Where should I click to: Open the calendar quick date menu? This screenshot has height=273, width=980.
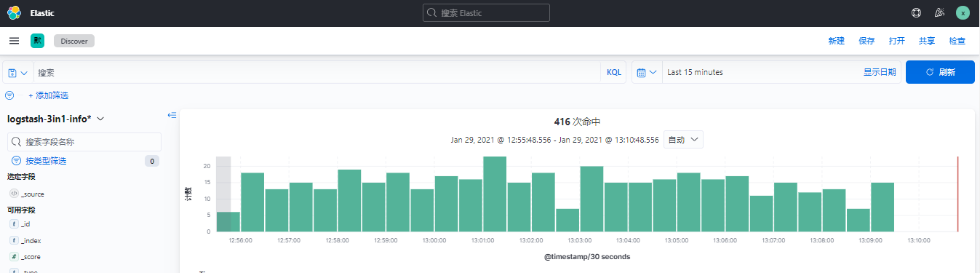click(647, 73)
